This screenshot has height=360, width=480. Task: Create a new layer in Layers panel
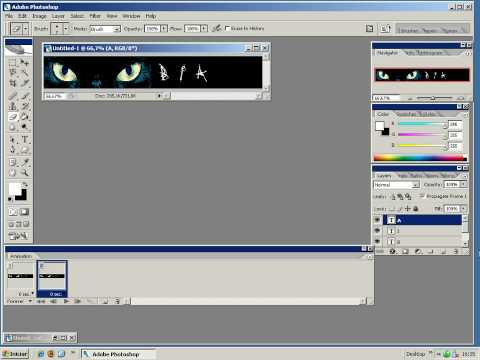(443, 252)
